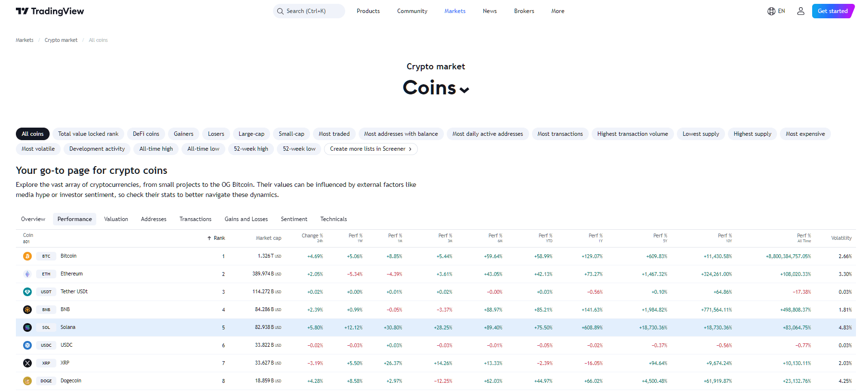Select the Most expensive filter
868x392 pixels.
pyautogui.click(x=805, y=134)
